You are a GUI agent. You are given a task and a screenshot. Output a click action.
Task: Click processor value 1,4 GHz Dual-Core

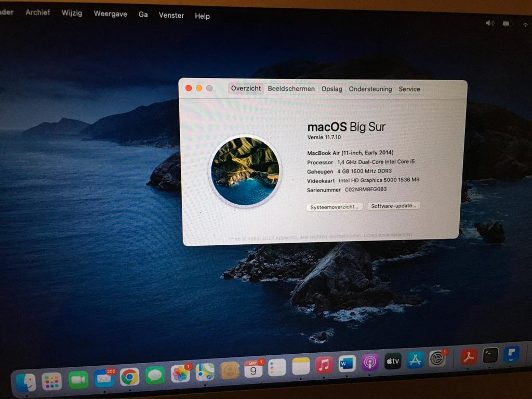tap(376, 162)
